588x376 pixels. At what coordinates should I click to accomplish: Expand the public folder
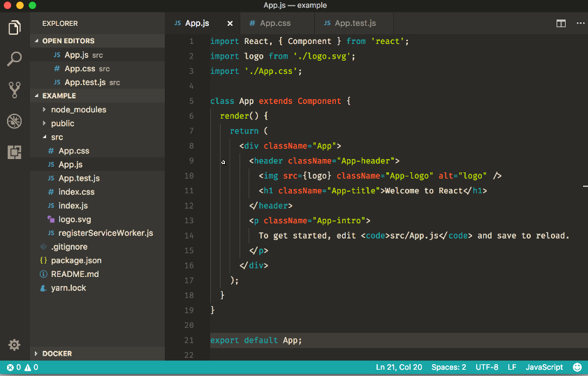coord(62,123)
